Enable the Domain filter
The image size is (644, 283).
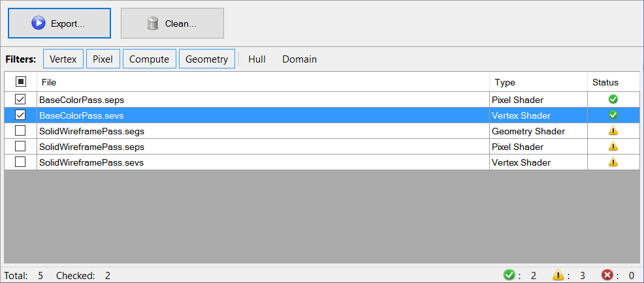coord(299,59)
